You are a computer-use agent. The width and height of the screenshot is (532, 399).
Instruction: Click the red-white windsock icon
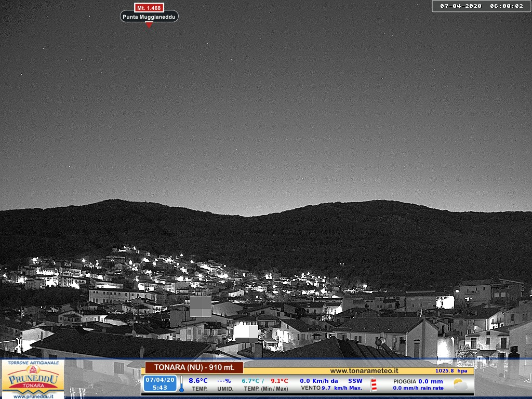374,384
